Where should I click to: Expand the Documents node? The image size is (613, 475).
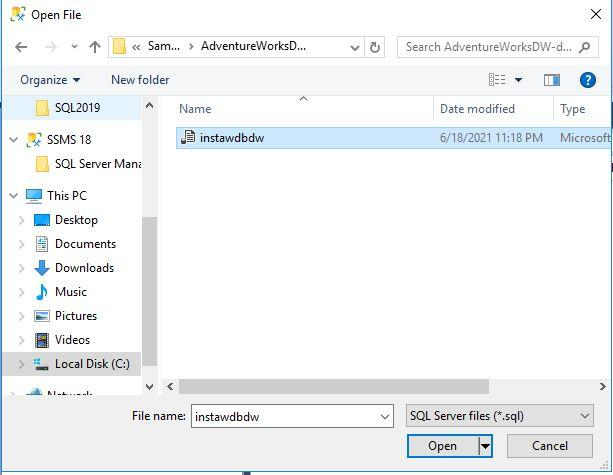(x=22, y=244)
